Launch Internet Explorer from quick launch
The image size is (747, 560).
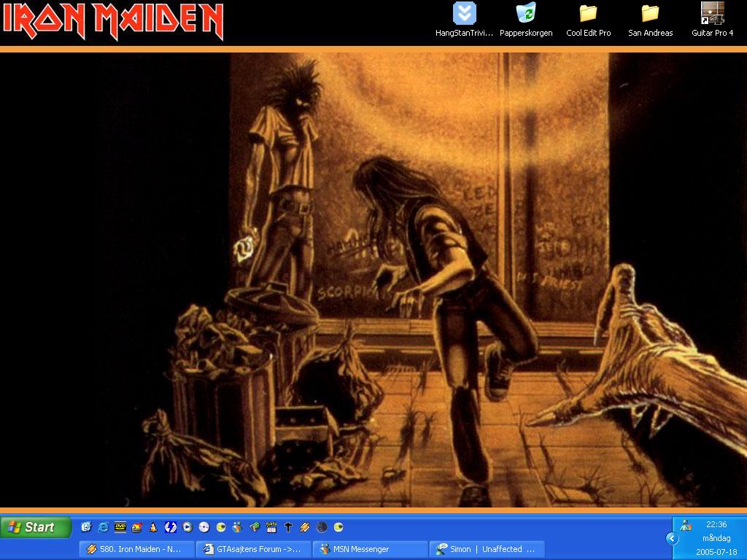pyautogui.click(x=103, y=527)
